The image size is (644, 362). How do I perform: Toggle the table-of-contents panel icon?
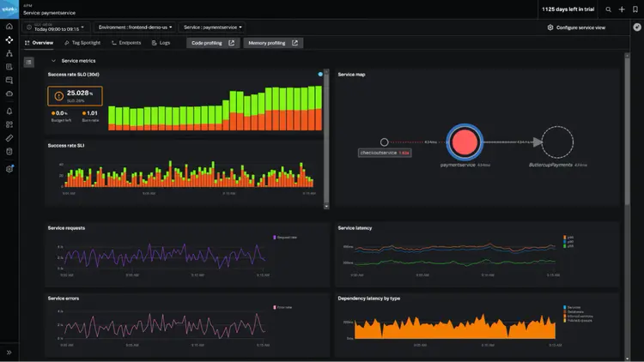point(28,62)
